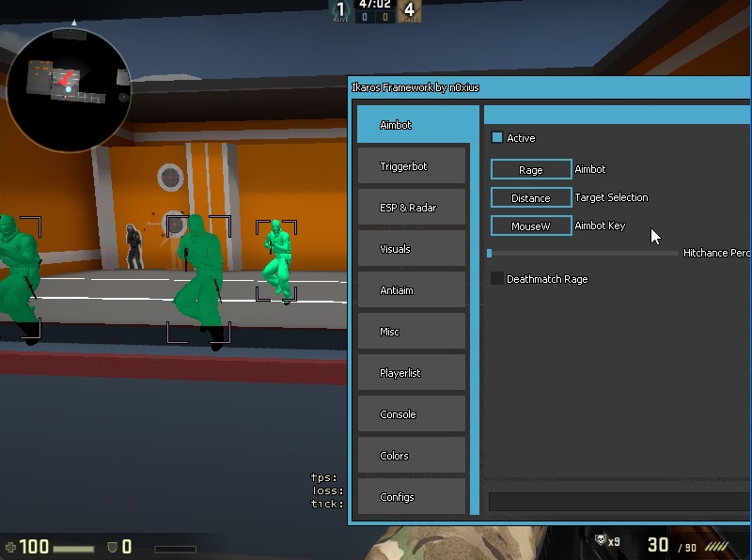This screenshot has height=560, width=752.
Task: Adjust the Hitchance percent slider handle
Action: (x=489, y=253)
